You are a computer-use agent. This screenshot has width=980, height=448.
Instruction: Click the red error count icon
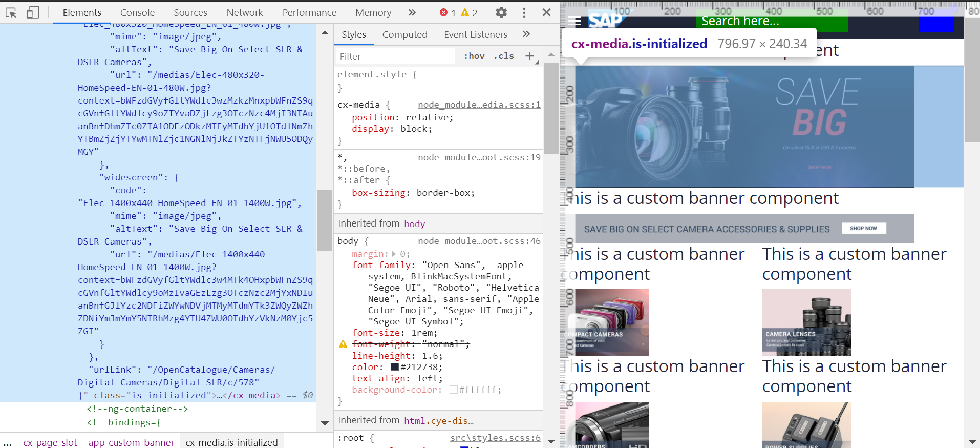443,12
